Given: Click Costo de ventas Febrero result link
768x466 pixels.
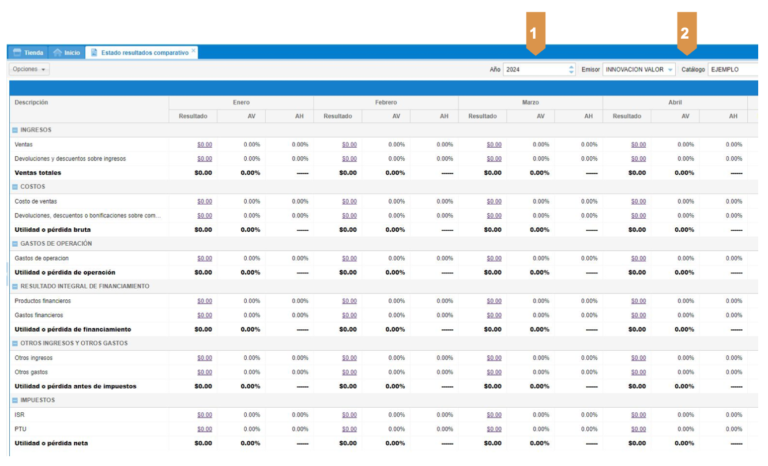Looking at the screenshot, I should click(x=349, y=201).
